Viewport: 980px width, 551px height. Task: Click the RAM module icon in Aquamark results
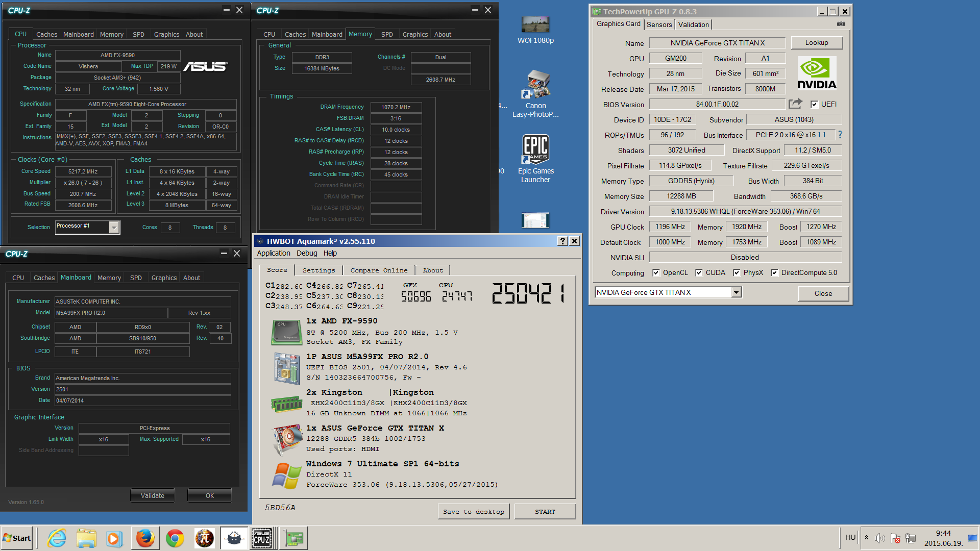(x=287, y=404)
